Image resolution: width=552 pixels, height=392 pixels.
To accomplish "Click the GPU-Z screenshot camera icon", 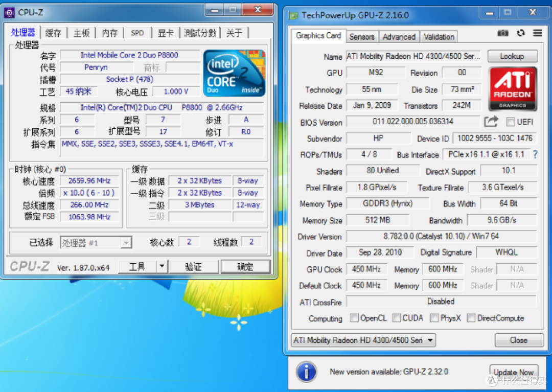I will [503, 33].
